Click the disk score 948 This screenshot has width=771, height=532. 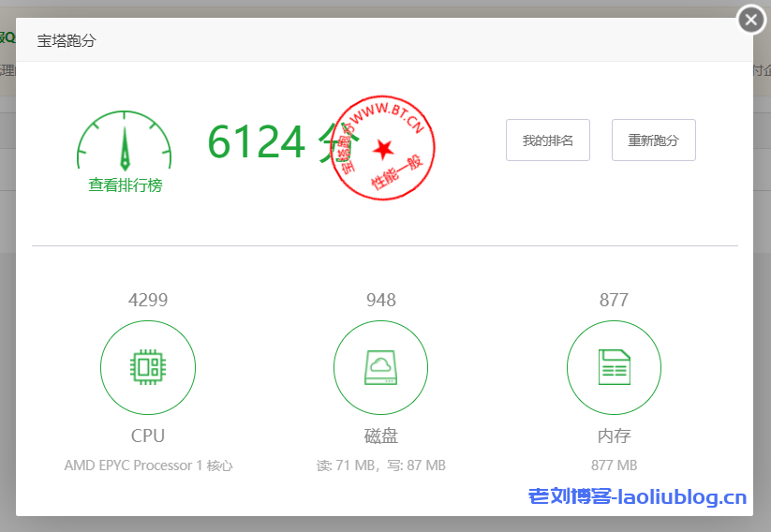380,300
